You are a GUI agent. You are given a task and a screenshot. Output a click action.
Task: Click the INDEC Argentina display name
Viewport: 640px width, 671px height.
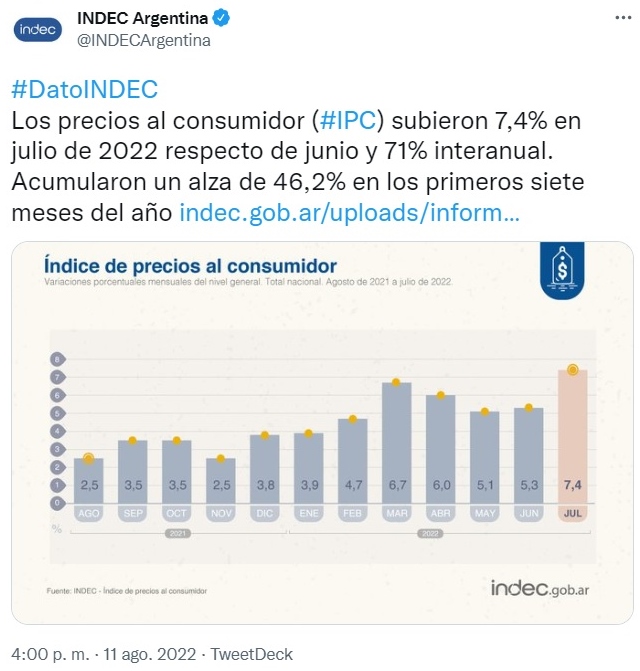click(x=142, y=18)
